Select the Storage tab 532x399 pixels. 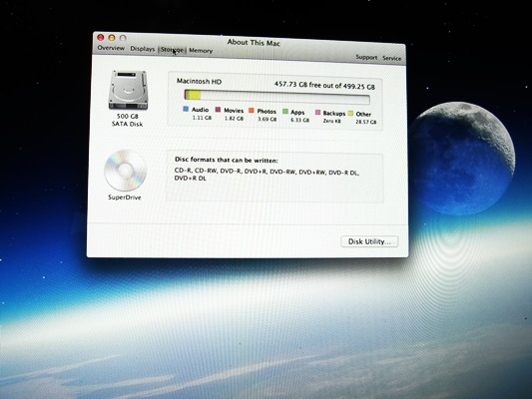point(172,50)
